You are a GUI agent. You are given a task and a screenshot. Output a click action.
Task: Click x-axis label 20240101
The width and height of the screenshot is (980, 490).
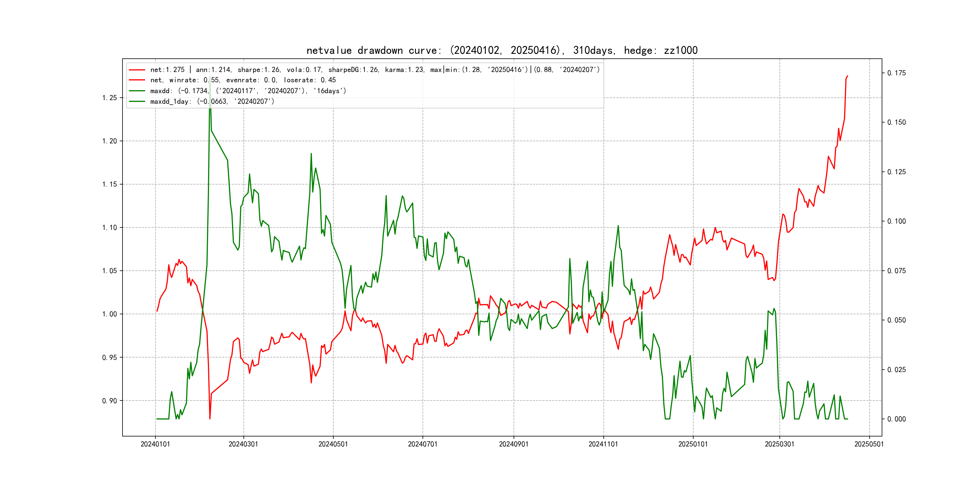click(155, 444)
